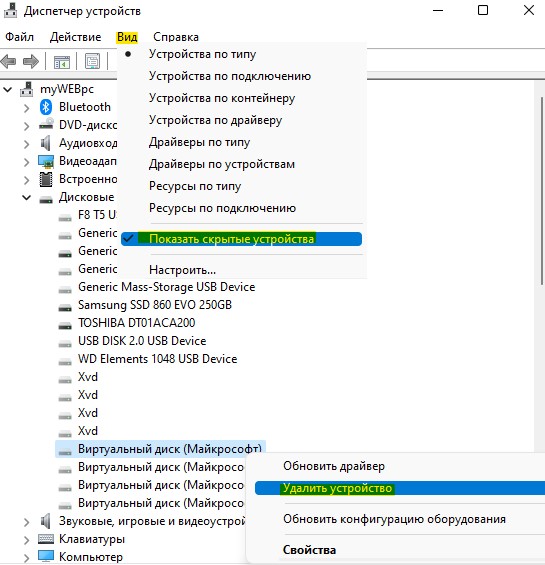
Task: Click the speaker icon next to Аудиовход
Action: [x=46, y=143]
